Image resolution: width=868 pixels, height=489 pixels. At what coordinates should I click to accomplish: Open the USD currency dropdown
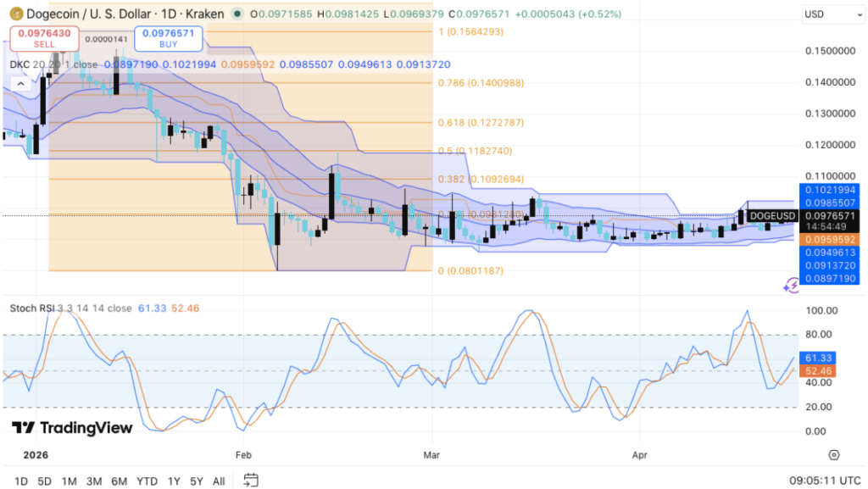tap(832, 14)
